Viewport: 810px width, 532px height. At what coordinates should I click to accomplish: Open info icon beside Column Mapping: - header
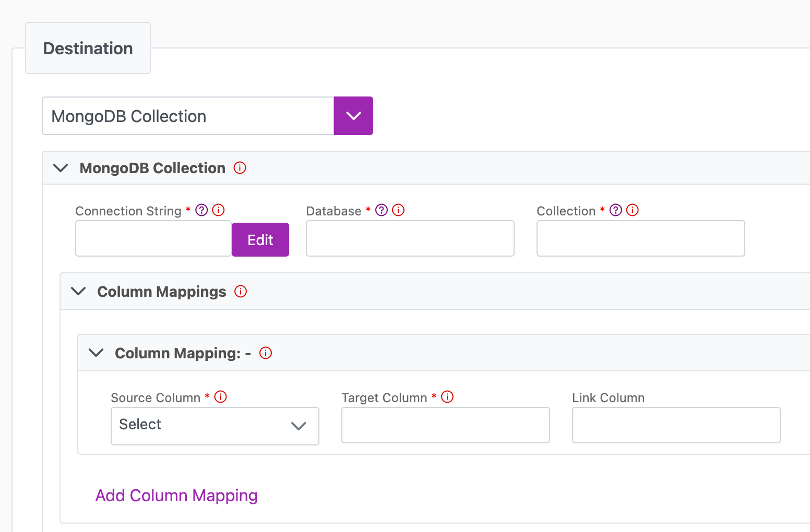click(266, 353)
